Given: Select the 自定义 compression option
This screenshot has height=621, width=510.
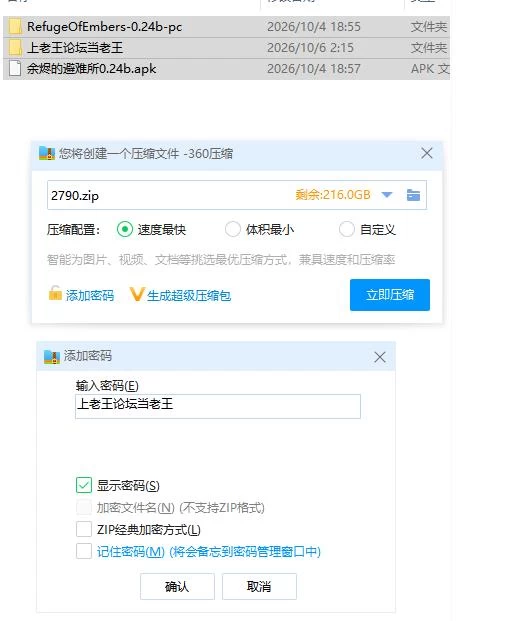Looking at the screenshot, I should (x=346, y=229).
